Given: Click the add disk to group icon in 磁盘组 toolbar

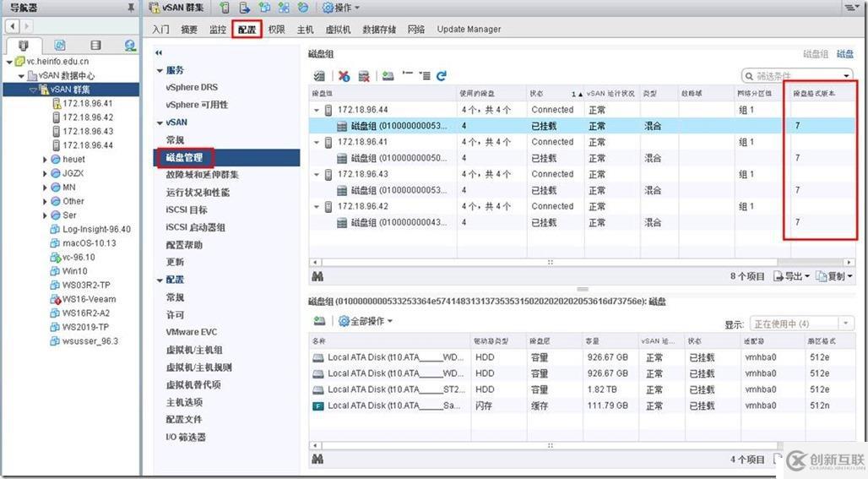Looking at the screenshot, I should click(388, 76).
